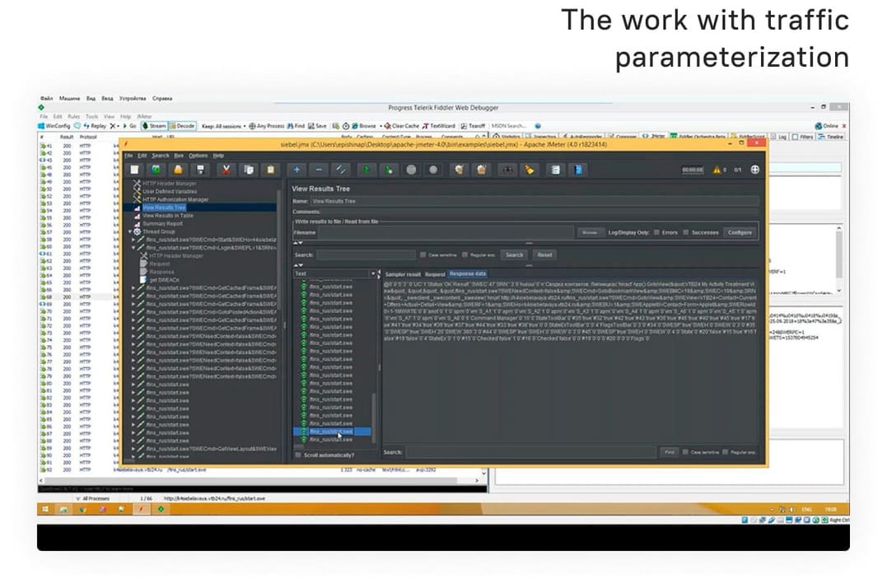Click the Shutdown test icon
This screenshot has height=588, width=887.
tap(433, 170)
